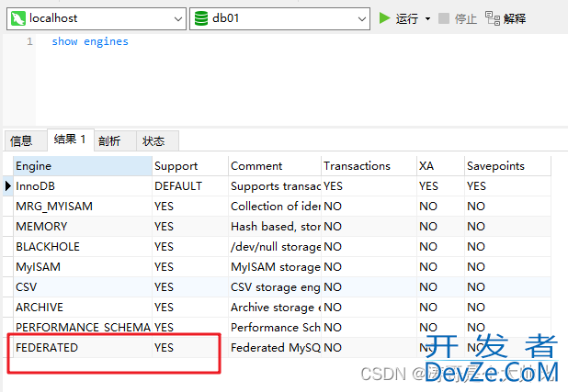This screenshot has width=568, height=392.
Task: Click the green Run play icon
Action: tap(384, 18)
